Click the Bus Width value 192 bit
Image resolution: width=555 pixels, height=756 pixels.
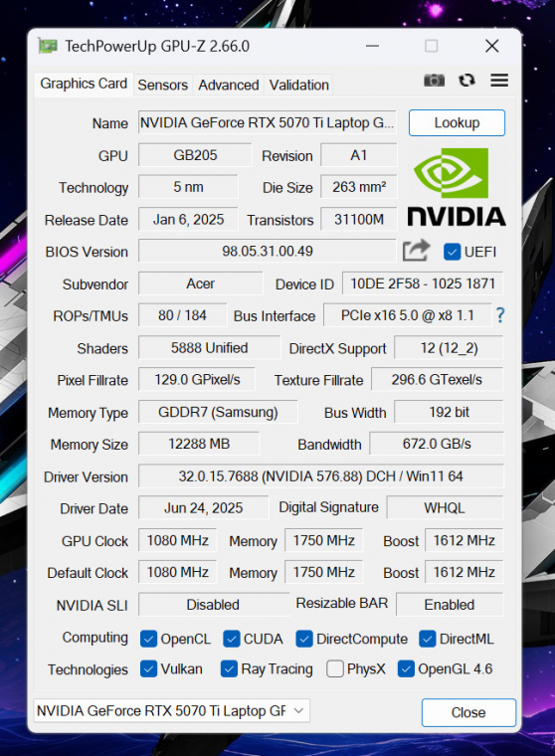click(x=449, y=412)
